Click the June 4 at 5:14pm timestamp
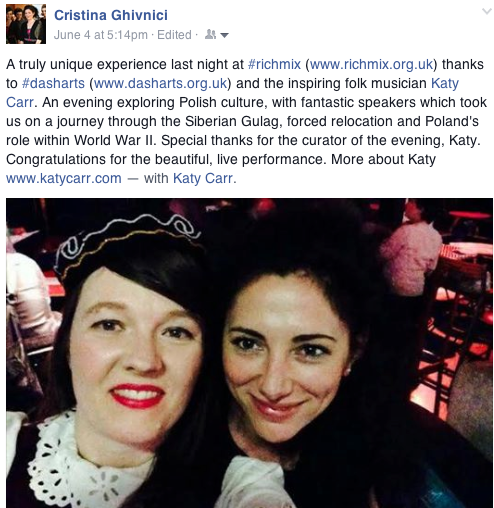 [101, 35]
